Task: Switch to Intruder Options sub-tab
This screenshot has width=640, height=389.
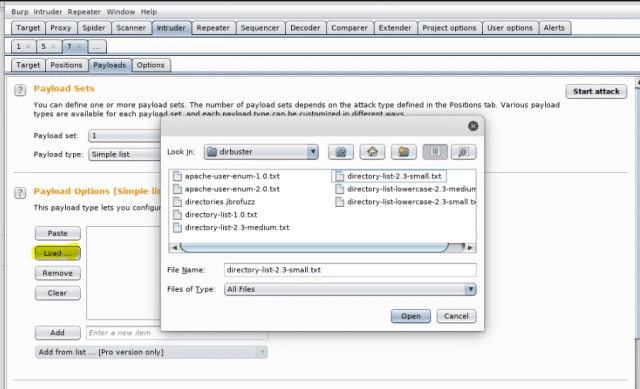Action: [x=151, y=65]
